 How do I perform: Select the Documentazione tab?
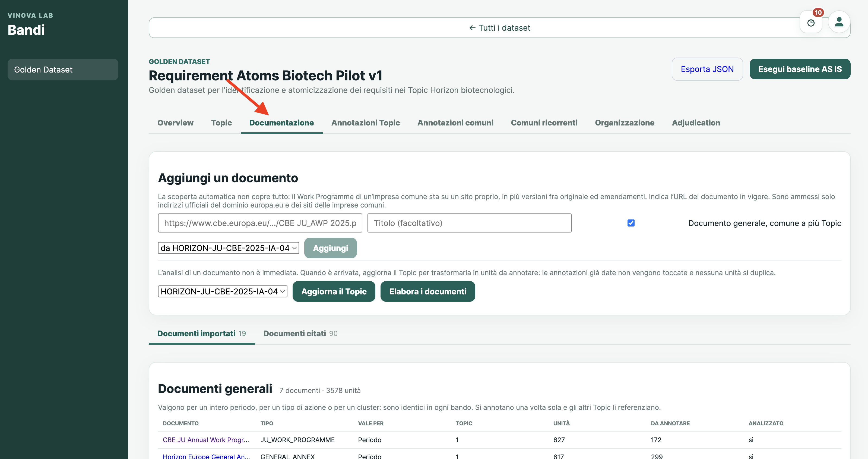pos(281,123)
